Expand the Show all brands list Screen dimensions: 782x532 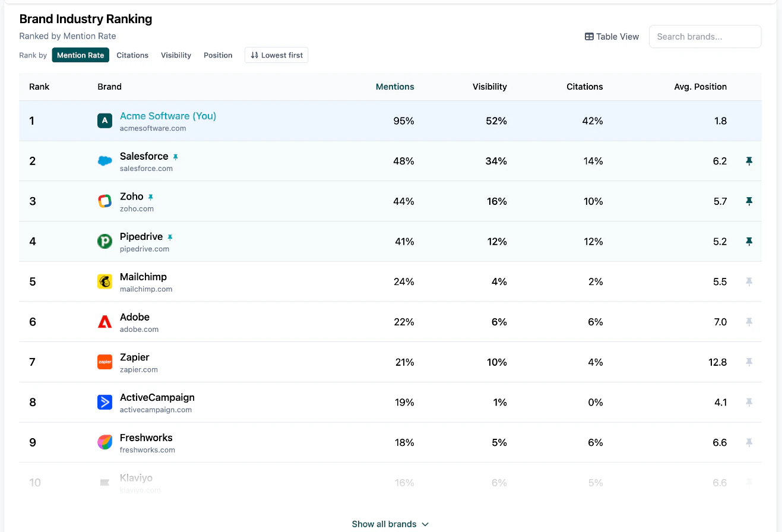point(390,524)
